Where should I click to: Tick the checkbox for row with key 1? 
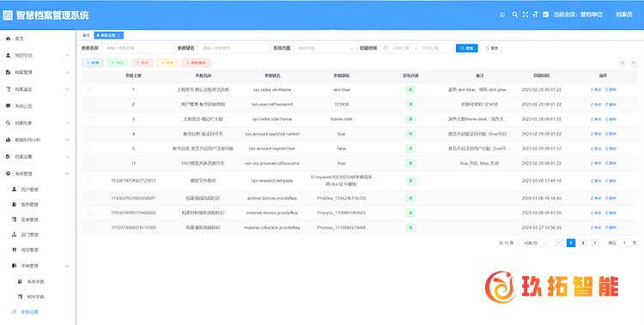pyautogui.click(x=89, y=89)
